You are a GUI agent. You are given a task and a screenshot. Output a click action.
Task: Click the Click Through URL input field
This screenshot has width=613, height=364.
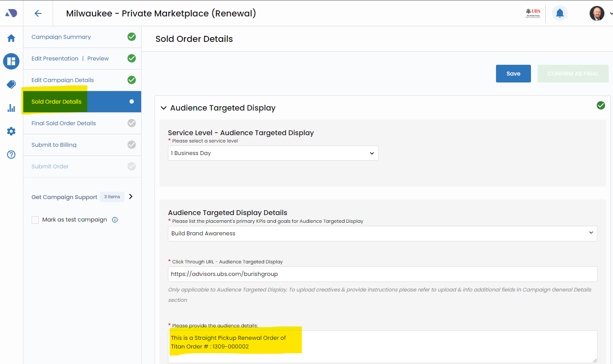382,274
